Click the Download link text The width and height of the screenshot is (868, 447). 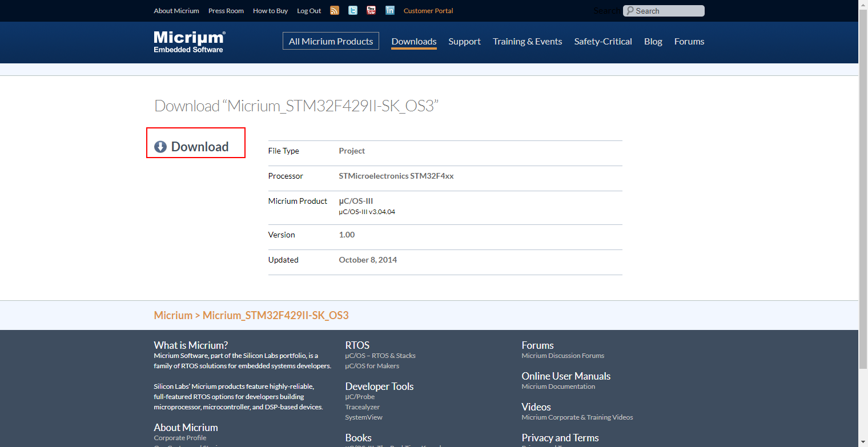tap(200, 147)
